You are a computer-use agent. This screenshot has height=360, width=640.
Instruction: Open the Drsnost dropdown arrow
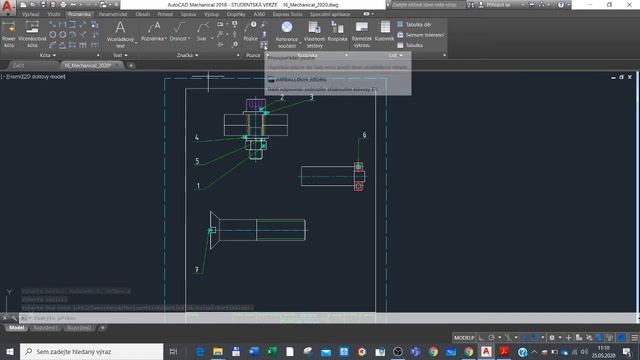coord(189,39)
